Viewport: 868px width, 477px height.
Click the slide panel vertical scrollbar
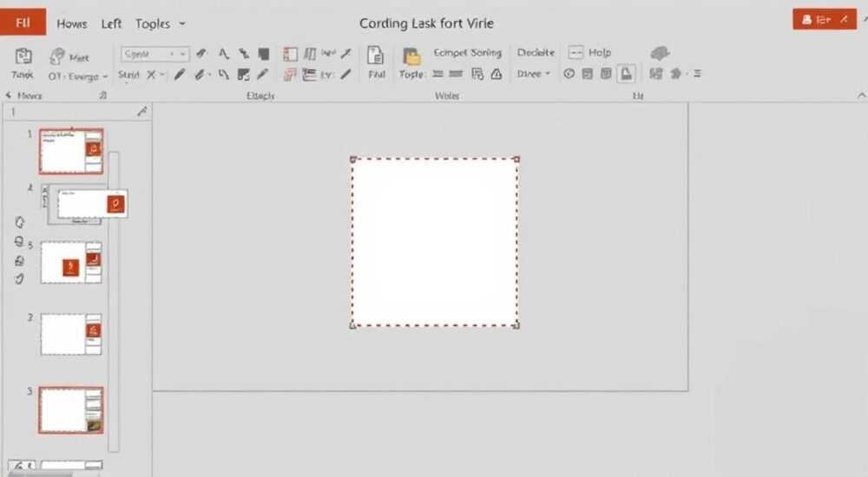point(114,302)
